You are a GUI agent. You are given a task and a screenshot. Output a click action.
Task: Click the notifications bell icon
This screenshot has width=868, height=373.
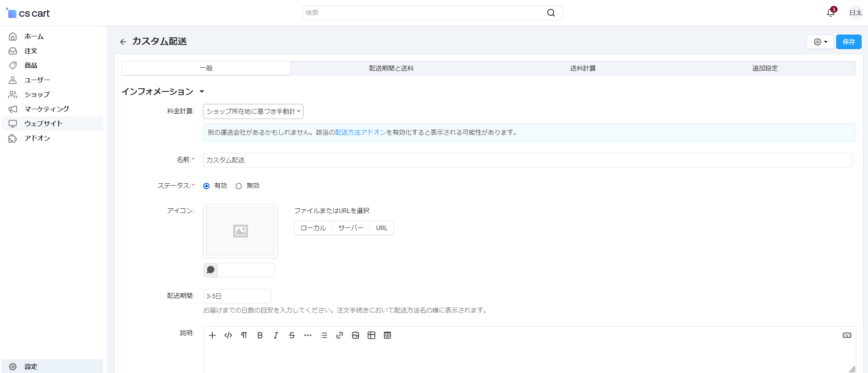pos(830,13)
